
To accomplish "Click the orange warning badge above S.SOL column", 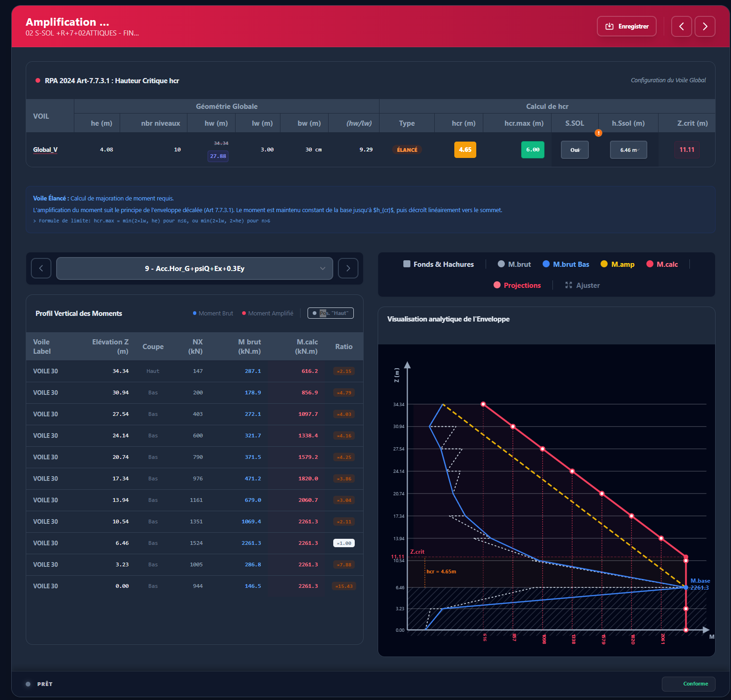I will tap(599, 133).
